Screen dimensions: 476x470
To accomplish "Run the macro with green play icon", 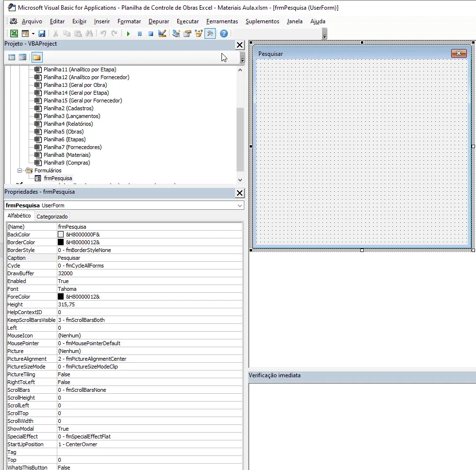I will pyautogui.click(x=128, y=34).
